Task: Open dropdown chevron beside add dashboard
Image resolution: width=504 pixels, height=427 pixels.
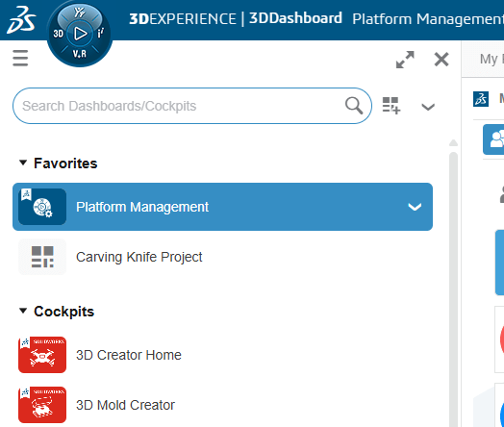Action: pos(428,107)
